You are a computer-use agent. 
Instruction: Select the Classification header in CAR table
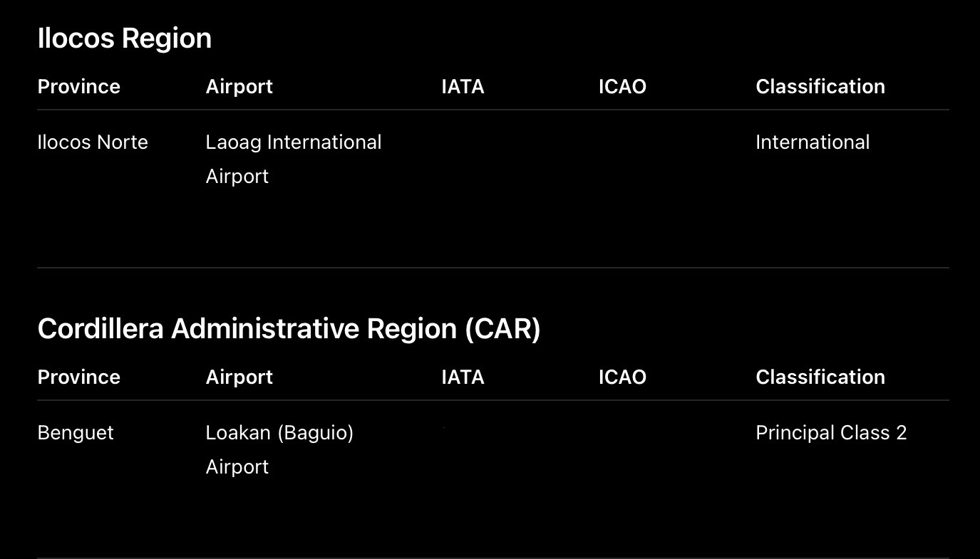click(820, 377)
